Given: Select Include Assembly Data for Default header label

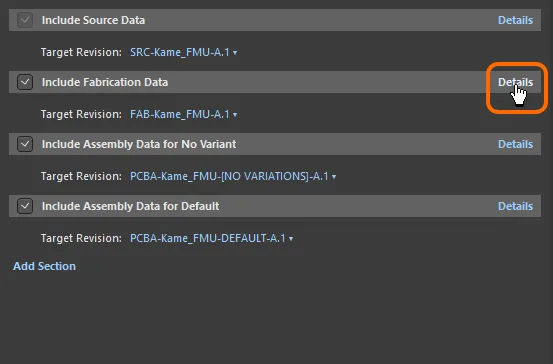Looking at the screenshot, I should 130,206.
